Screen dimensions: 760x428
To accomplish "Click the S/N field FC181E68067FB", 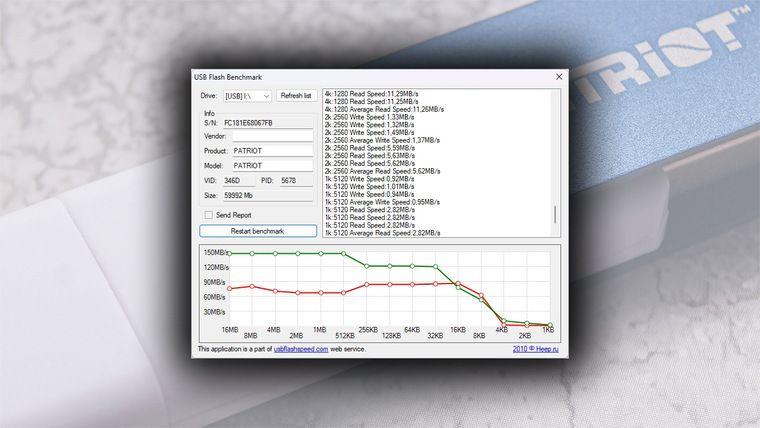I will click(x=268, y=123).
